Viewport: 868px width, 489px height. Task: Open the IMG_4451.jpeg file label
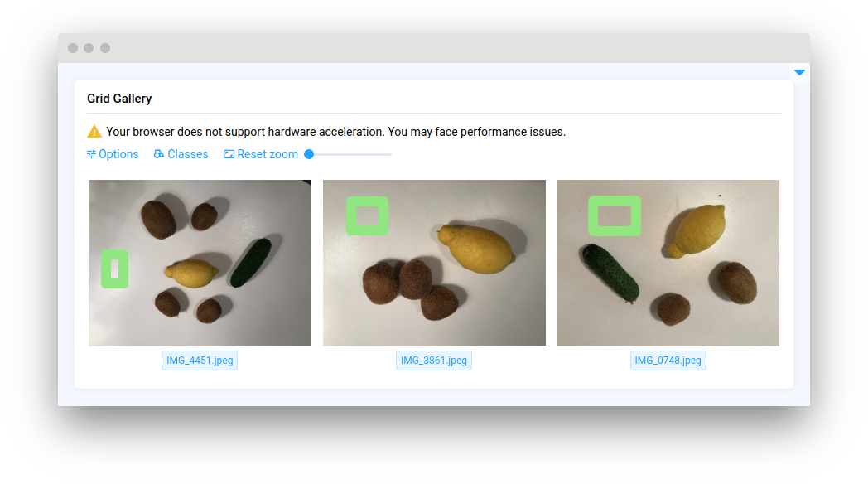click(200, 361)
